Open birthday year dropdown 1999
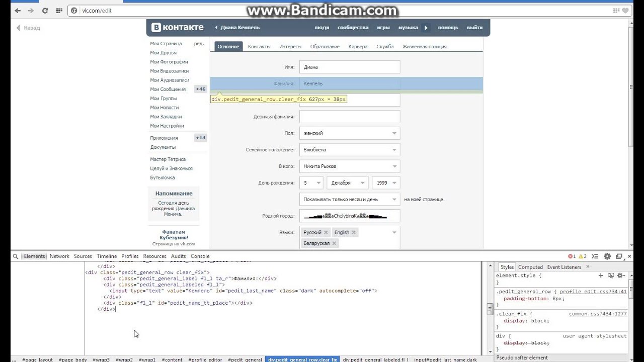 pyautogui.click(x=385, y=183)
